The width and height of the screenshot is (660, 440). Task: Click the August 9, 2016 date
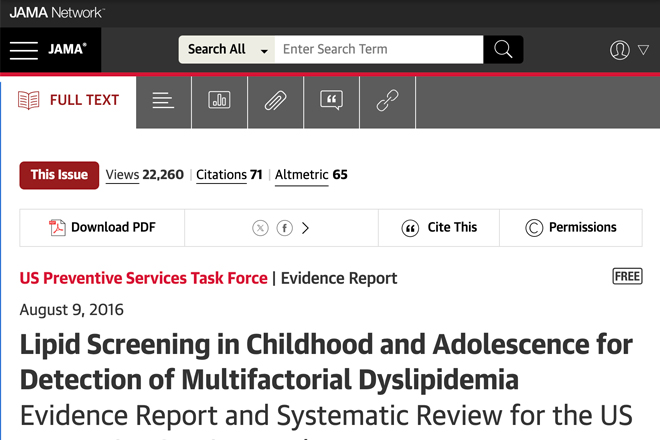pos(72,310)
